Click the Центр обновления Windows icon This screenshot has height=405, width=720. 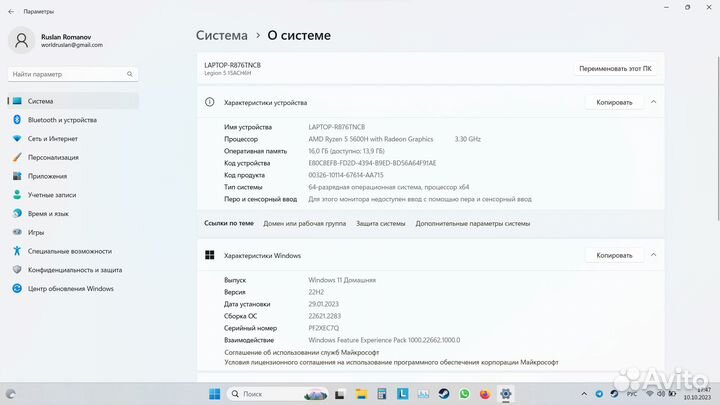click(x=17, y=289)
